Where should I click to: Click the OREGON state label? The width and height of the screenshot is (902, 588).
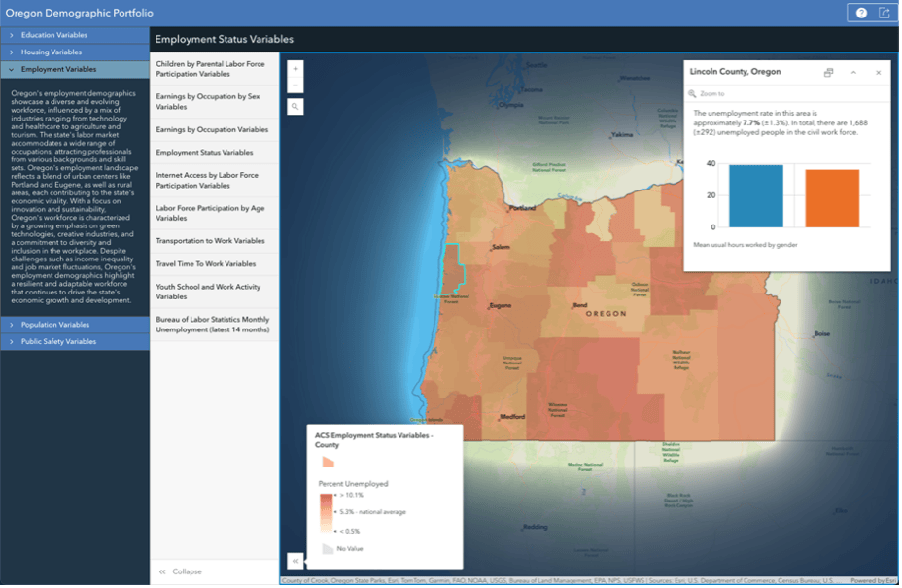point(607,314)
